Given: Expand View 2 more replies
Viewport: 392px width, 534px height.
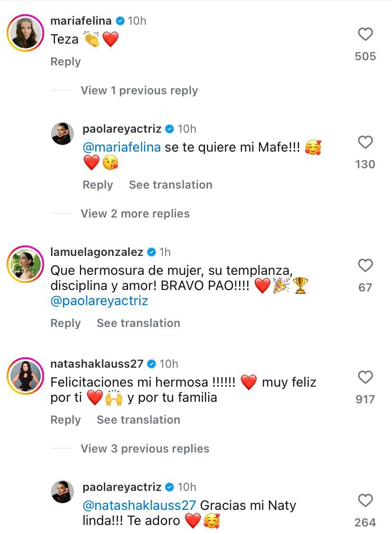Looking at the screenshot, I should (135, 214).
